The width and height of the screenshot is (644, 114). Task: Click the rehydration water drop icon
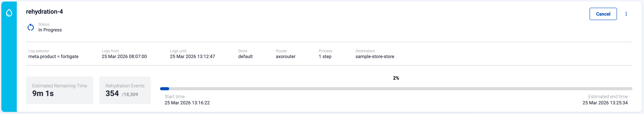coord(9,13)
